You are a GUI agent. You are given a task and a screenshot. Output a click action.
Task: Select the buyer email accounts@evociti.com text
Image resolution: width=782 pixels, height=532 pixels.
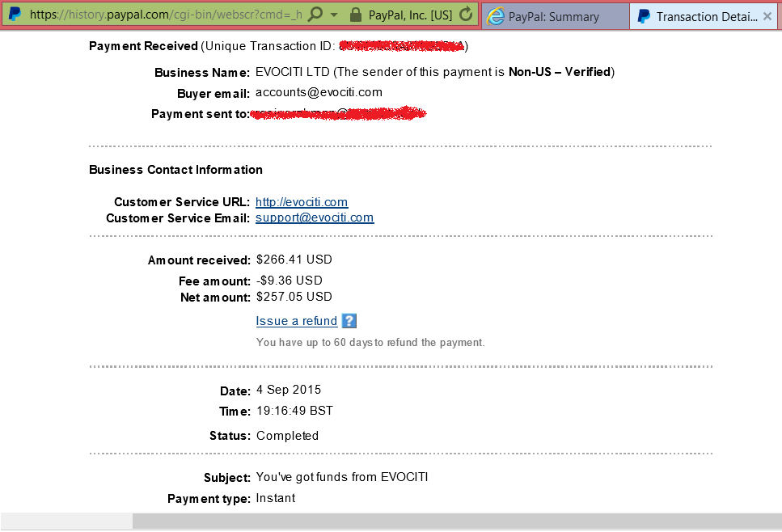pyautogui.click(x=319, y=92)
